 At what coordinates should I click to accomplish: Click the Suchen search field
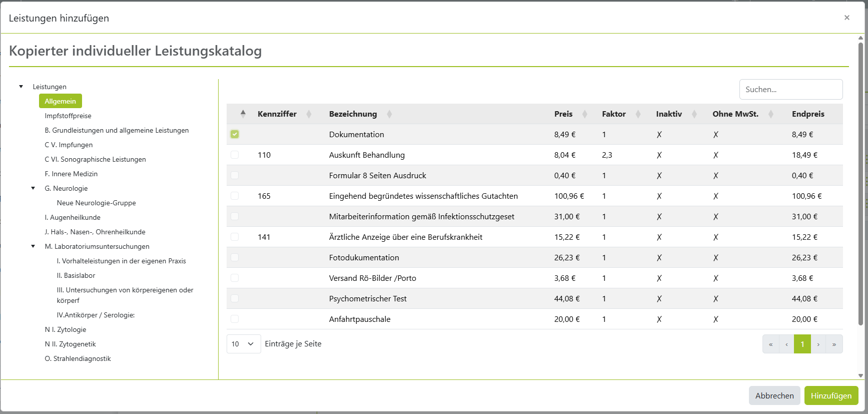[x=791, y=90]
